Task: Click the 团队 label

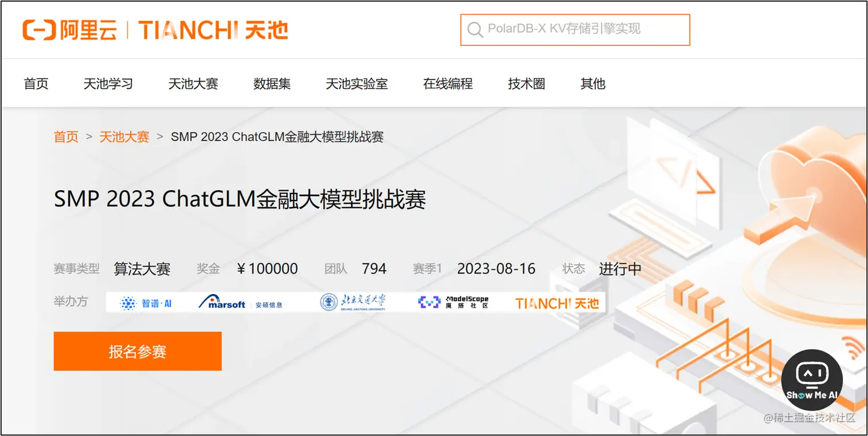Action: point(336,268)
